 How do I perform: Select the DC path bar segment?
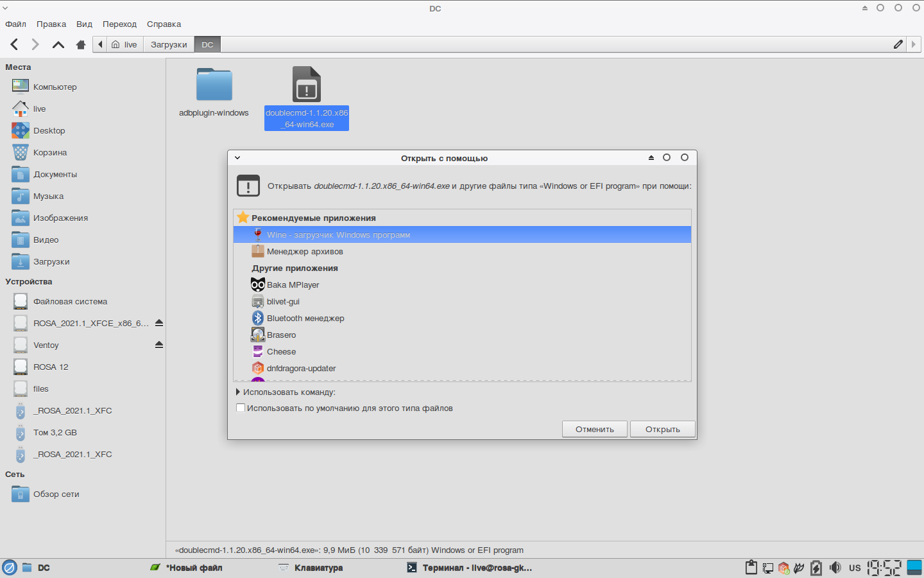coord(207,44)
